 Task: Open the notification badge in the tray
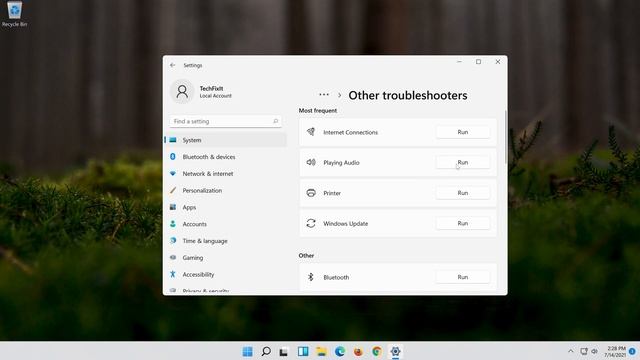tap(632, 351)
